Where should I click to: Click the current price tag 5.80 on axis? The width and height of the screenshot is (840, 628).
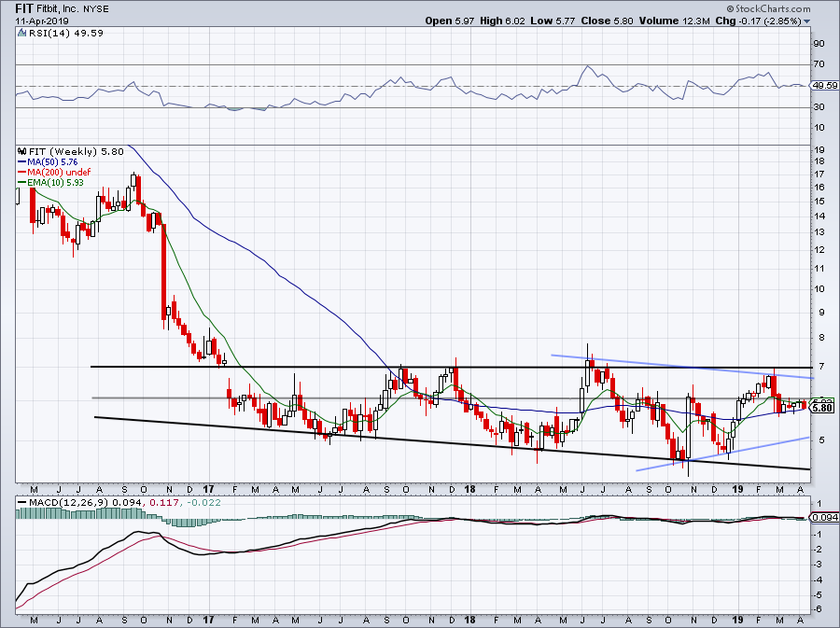click(823, 408)
